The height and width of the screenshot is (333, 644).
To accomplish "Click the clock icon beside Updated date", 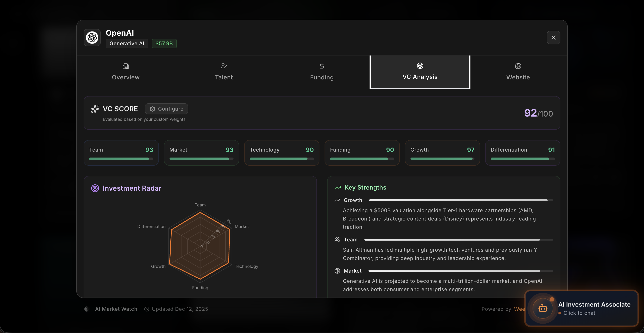I will tap(147, 309).
